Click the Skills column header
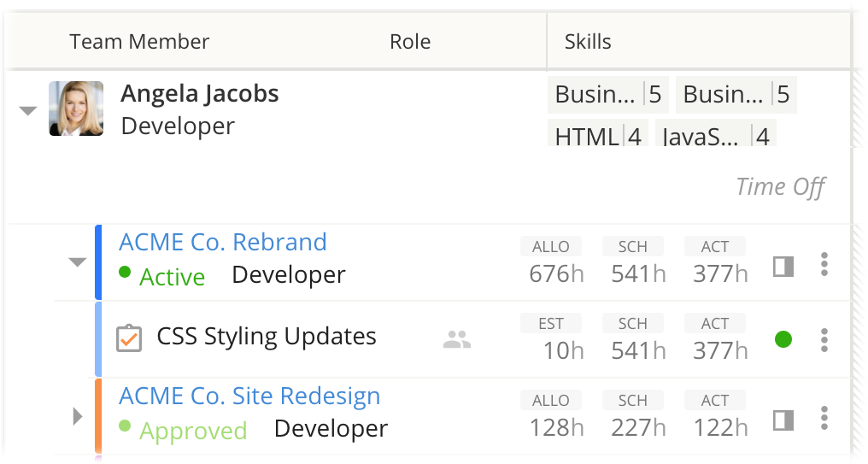868x464 pixels. (x=588, y=41)
